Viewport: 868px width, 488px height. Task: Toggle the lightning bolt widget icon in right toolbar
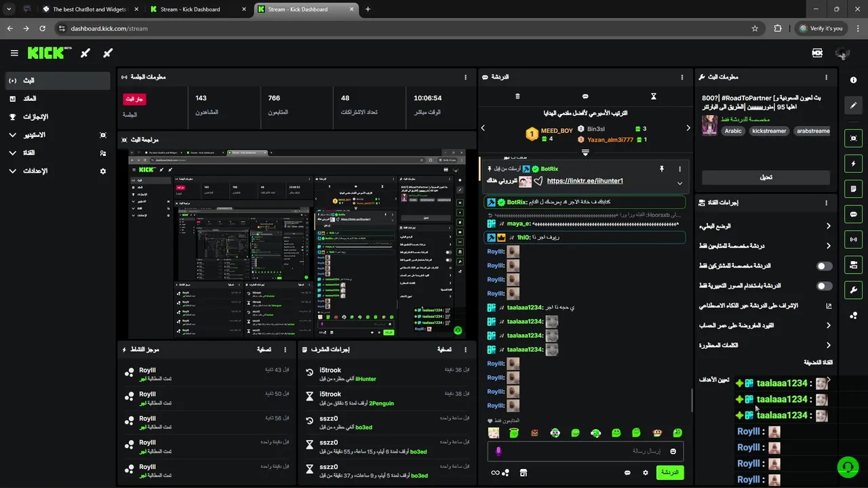tap(853, 163)
